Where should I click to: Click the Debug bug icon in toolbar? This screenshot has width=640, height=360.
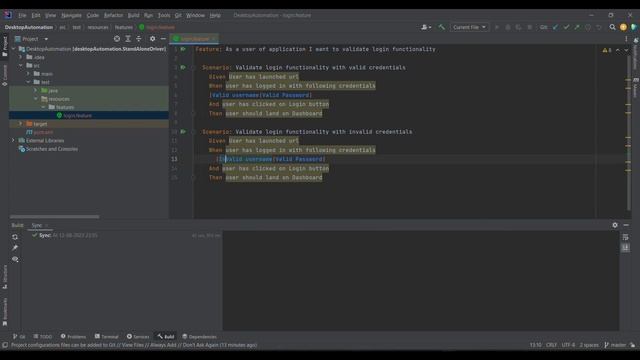point(508,27)
